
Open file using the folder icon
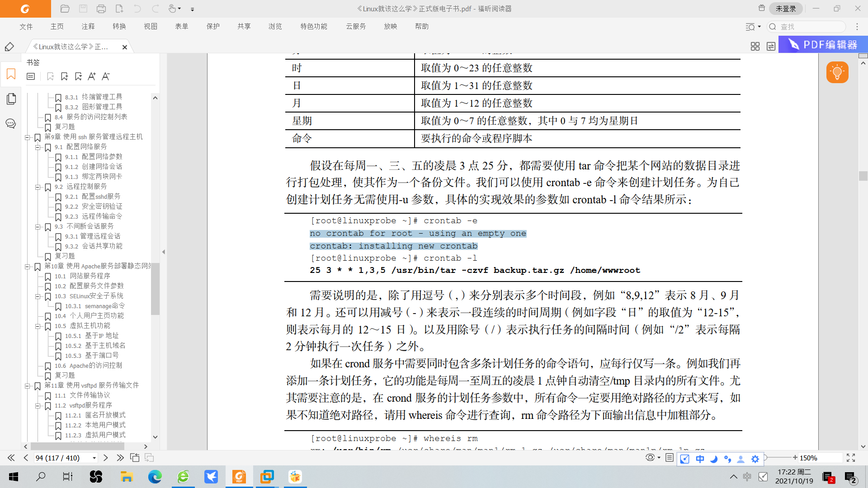[65, 9]
